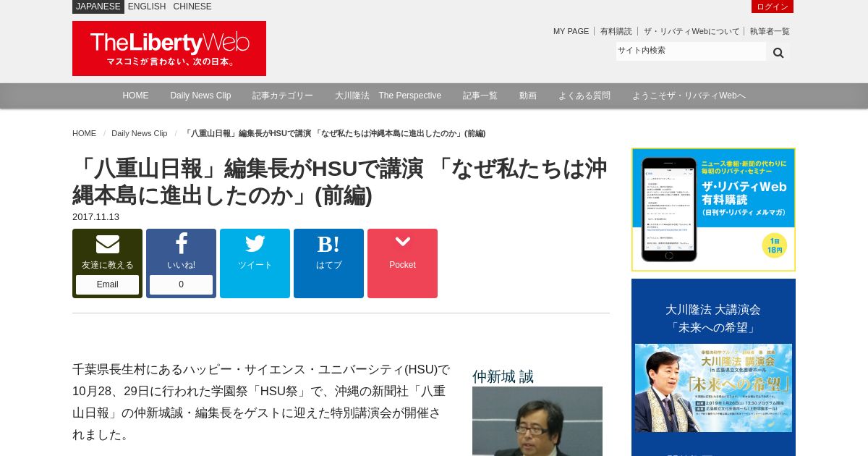Switch site language to CHINESE
868x456 pixels.
192,7
